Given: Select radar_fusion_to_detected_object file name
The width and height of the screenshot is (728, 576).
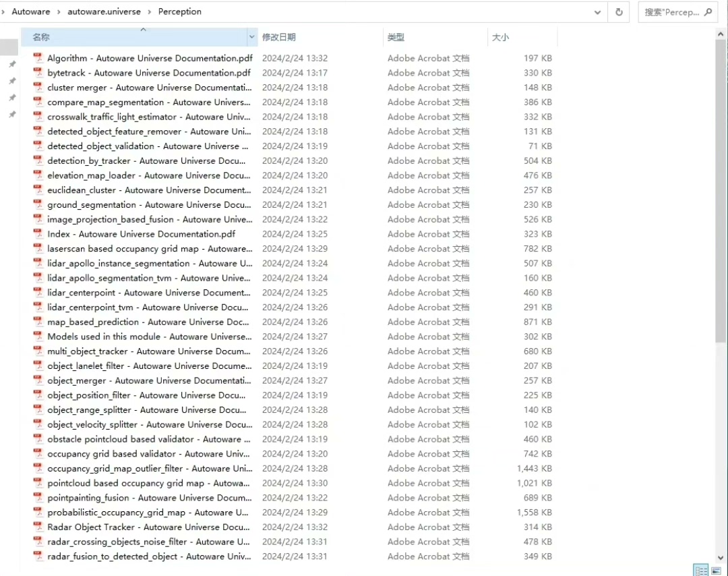Looking at the screenshot, I should tap(149, 556).
